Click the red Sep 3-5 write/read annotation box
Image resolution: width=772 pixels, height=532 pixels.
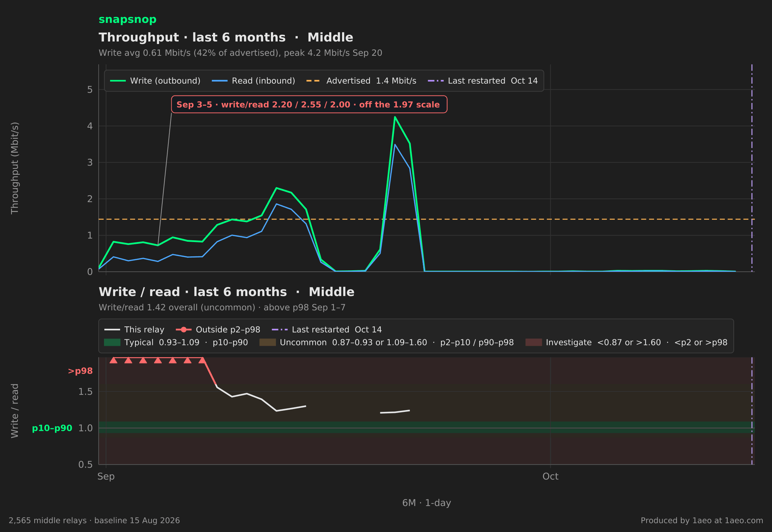[309, 104]
